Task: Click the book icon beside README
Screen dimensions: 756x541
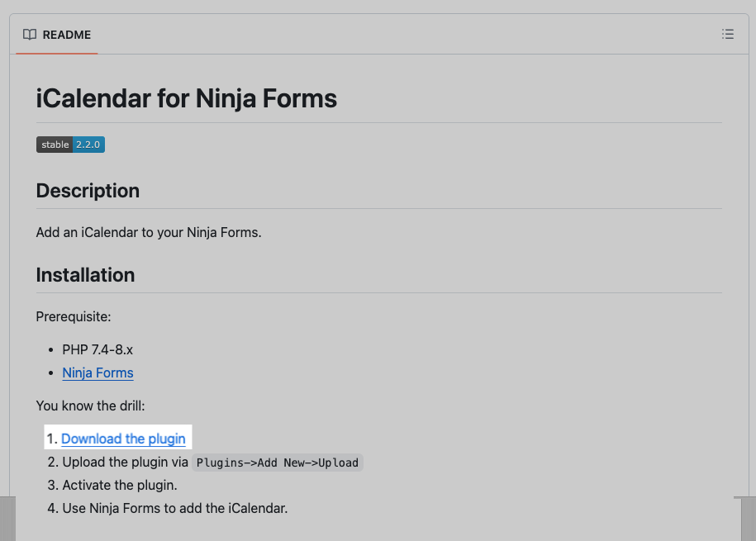Action: (30, 35)
